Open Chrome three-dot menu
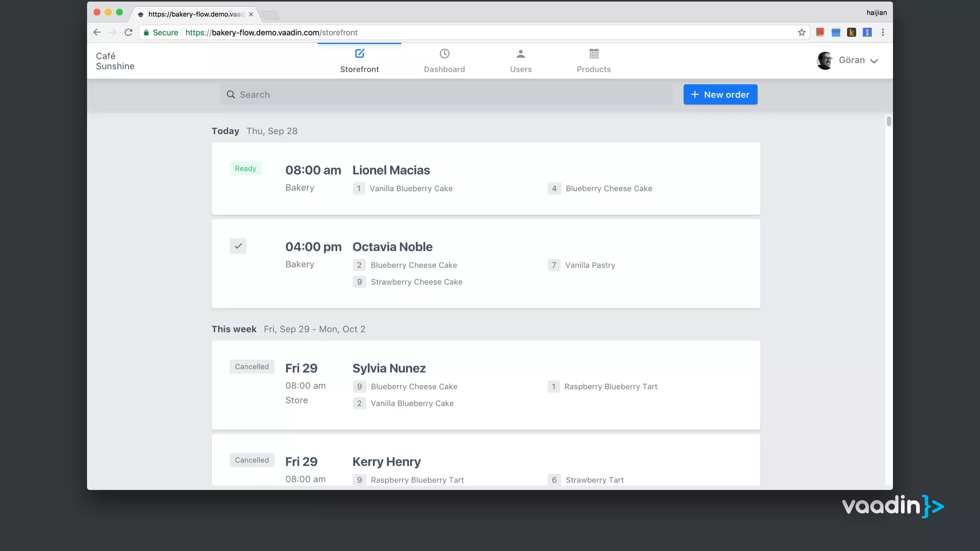Screen dimensions: 980x551 tap(883, 33)
